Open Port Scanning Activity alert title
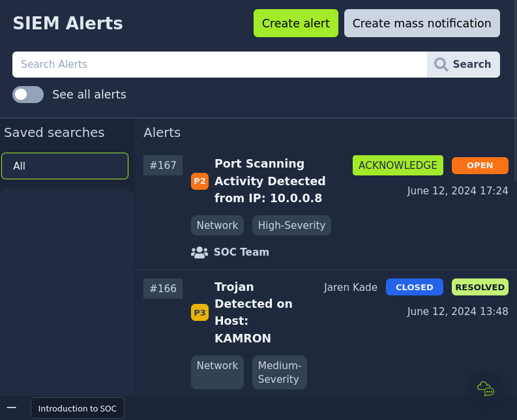This screenshot has height=420, width=517. tap(269, 181)
